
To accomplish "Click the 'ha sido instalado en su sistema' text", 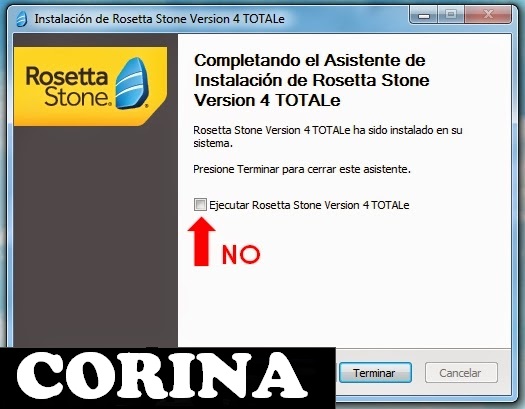I will click(328, 137).
